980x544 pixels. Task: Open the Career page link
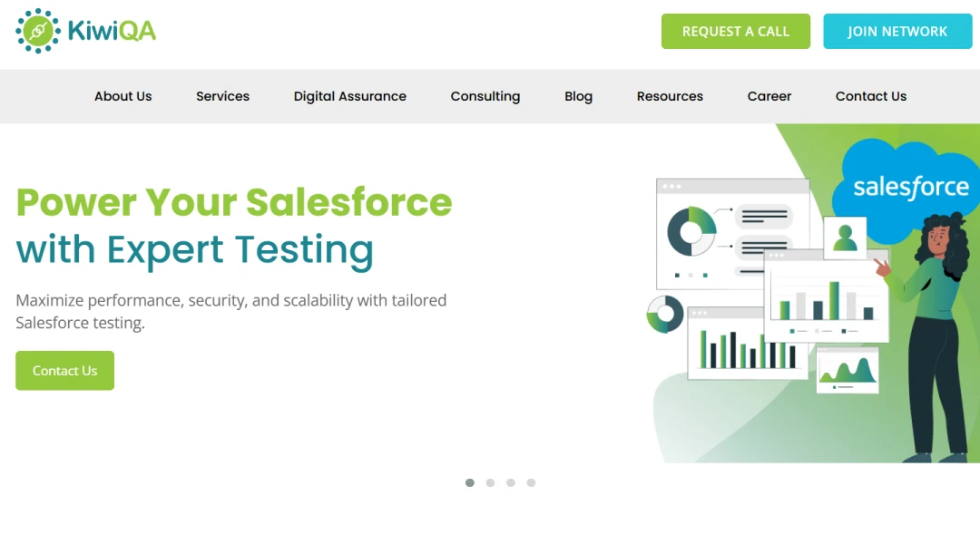769,96
